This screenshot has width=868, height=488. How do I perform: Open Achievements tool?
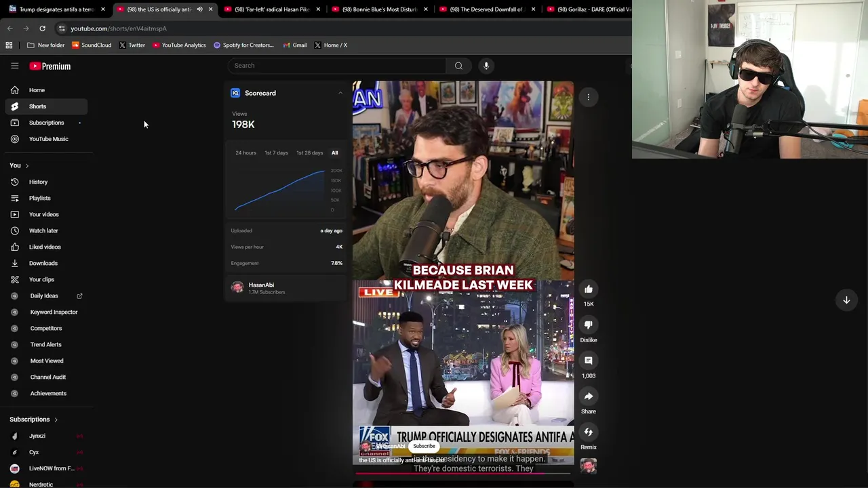46,393
